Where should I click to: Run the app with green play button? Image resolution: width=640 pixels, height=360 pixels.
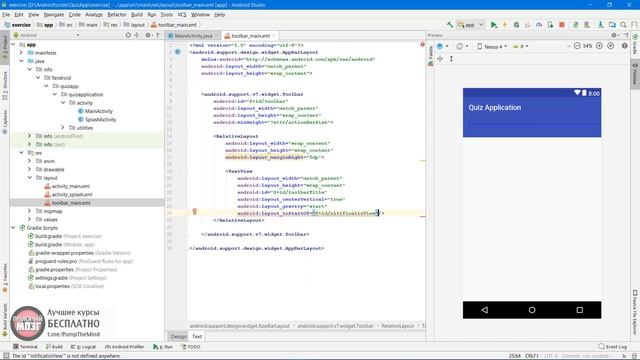point(493,25)
